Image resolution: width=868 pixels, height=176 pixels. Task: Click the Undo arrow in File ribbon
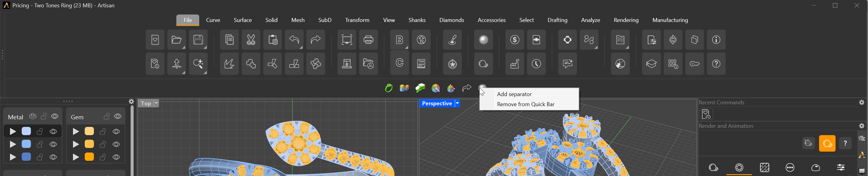[x=294, y=40]
